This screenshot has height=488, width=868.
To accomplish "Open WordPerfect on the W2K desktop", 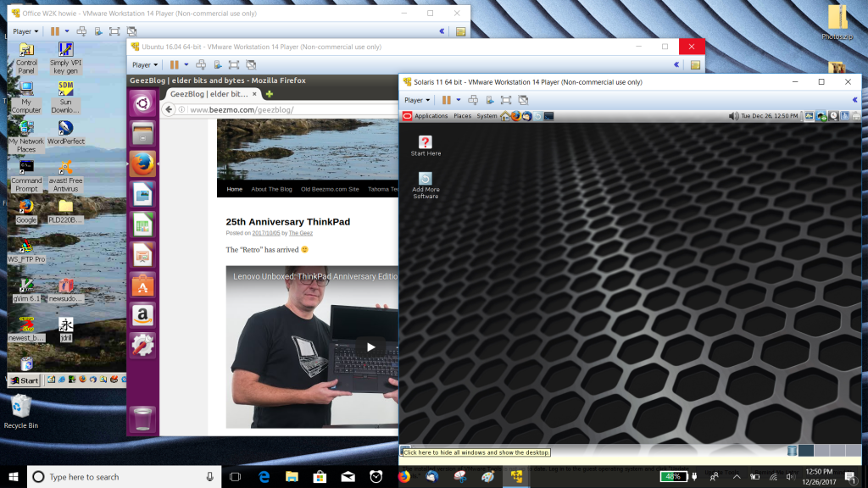I will pyautogui.click(x=65, y=133).
